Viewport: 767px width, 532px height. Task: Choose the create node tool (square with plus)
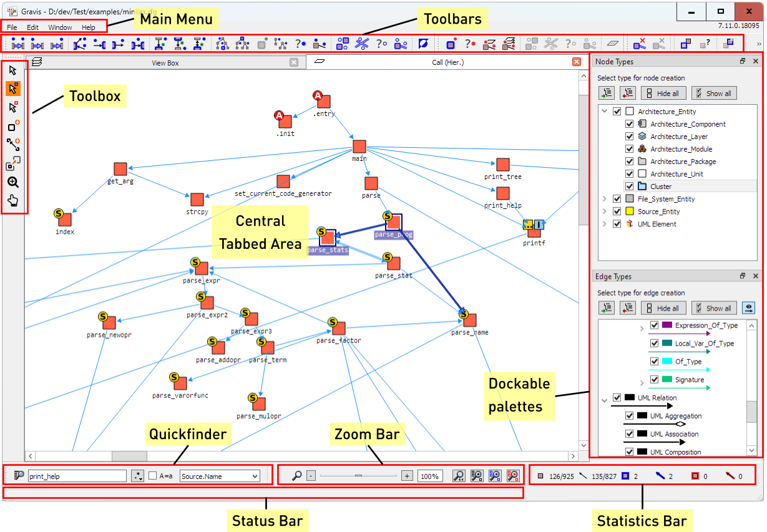point(13,126)
